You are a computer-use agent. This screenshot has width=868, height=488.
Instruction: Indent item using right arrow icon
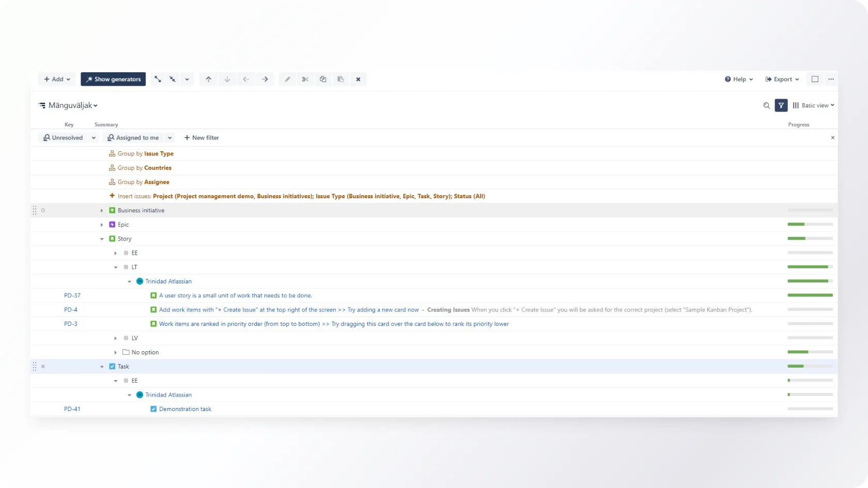265,79
